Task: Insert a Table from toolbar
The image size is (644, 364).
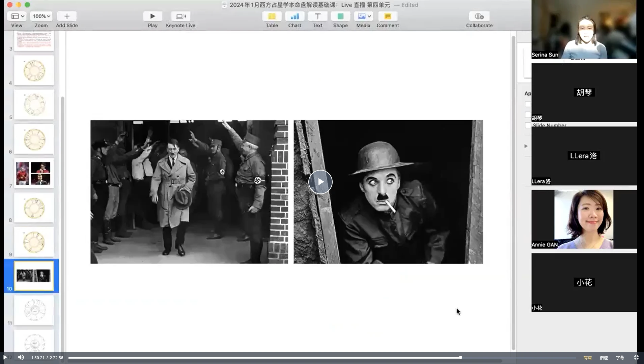Action: tap(272, 16)
